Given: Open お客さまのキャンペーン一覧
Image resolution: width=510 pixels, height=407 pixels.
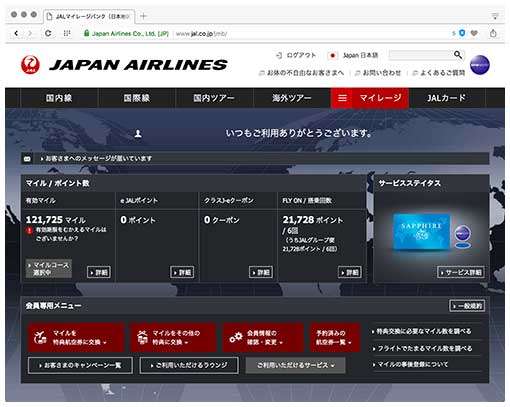Looking at the screenshot, I should 80,365.
